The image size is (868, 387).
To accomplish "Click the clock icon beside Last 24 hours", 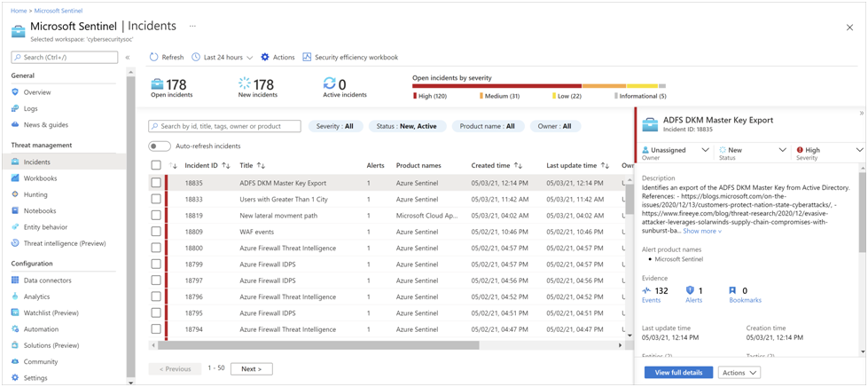I will pyautogui.click(x=196, y=57).
